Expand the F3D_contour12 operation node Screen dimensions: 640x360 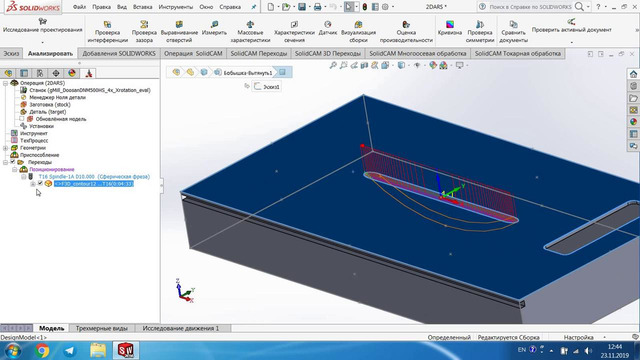tap(33, 184)
